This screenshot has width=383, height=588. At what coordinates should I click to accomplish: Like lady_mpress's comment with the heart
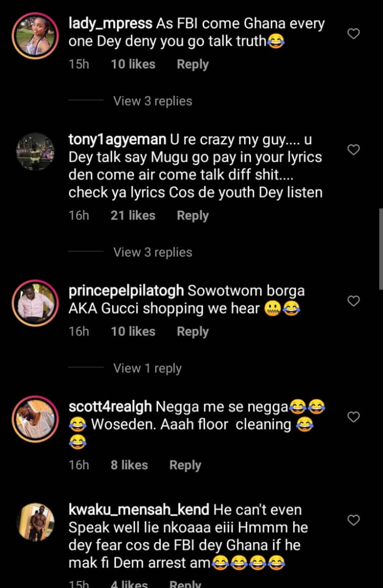point(354,34)
